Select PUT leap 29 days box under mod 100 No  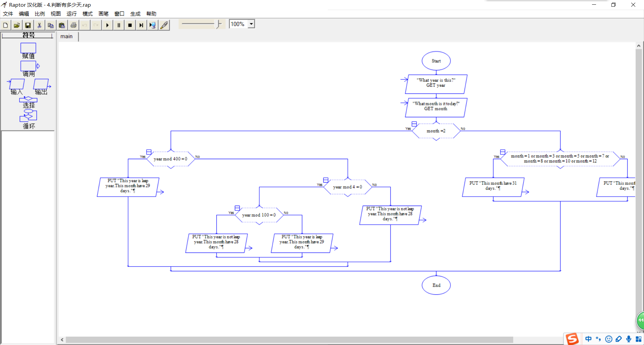(x=302, y=243)
